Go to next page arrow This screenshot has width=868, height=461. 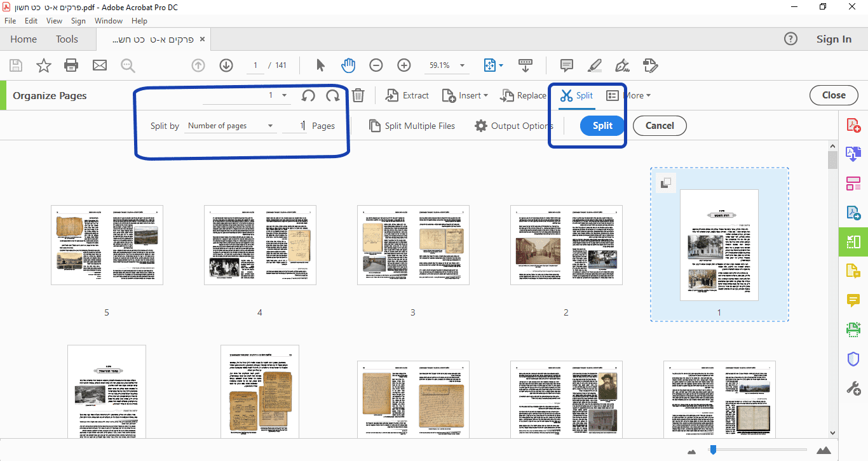[226, 65]
